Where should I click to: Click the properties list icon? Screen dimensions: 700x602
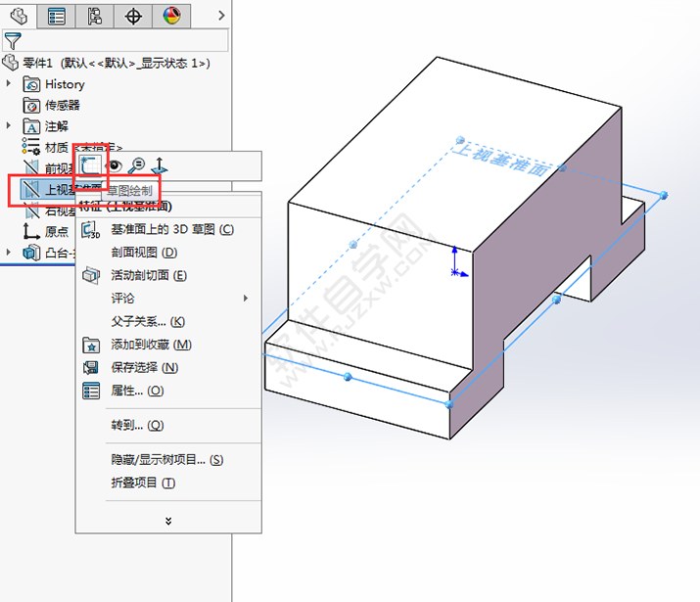pyautogui.click(x=91, y=391)
